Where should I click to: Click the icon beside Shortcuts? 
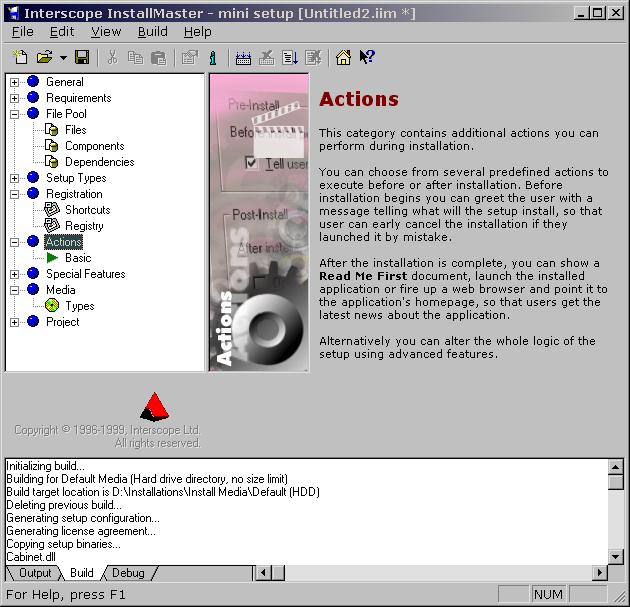(52, 210)
